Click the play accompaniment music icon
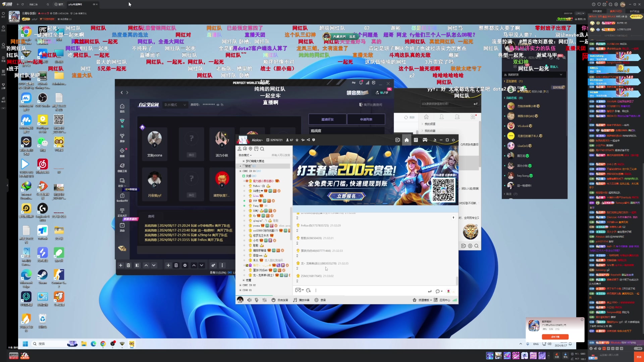 tap(295, 300)
